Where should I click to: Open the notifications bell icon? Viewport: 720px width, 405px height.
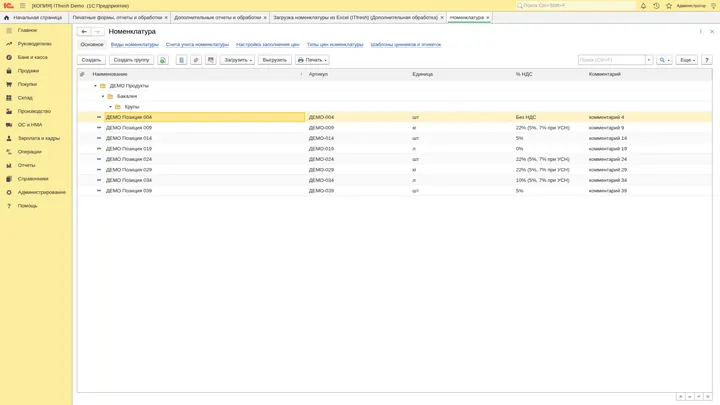643,6
